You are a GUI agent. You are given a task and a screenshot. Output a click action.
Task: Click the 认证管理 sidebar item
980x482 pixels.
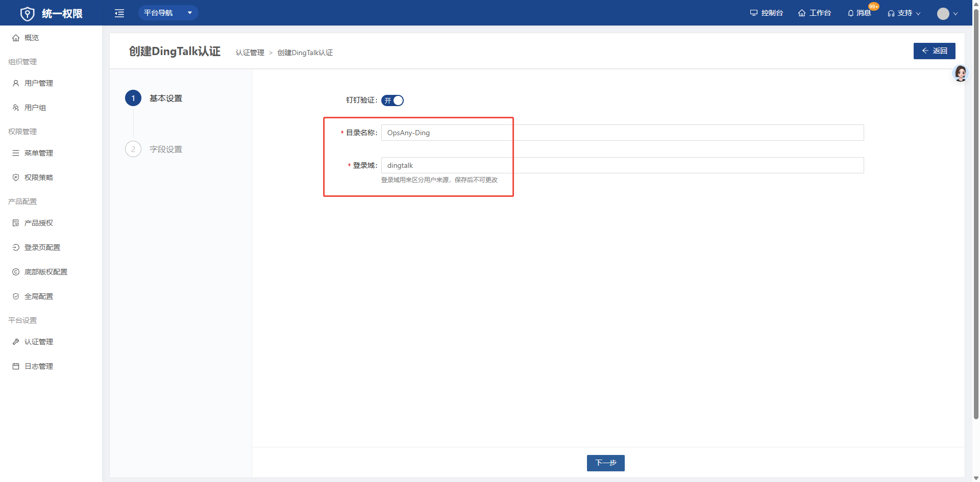point(39,342)
